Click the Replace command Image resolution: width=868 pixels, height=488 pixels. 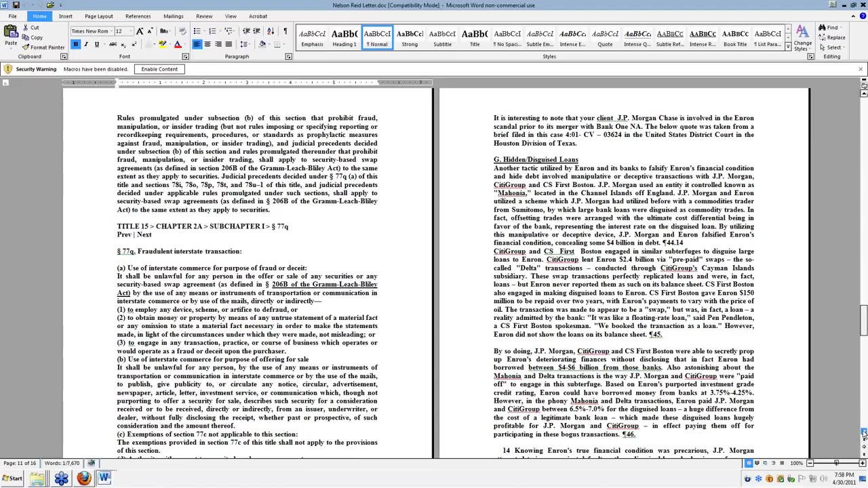click(832, 37)
